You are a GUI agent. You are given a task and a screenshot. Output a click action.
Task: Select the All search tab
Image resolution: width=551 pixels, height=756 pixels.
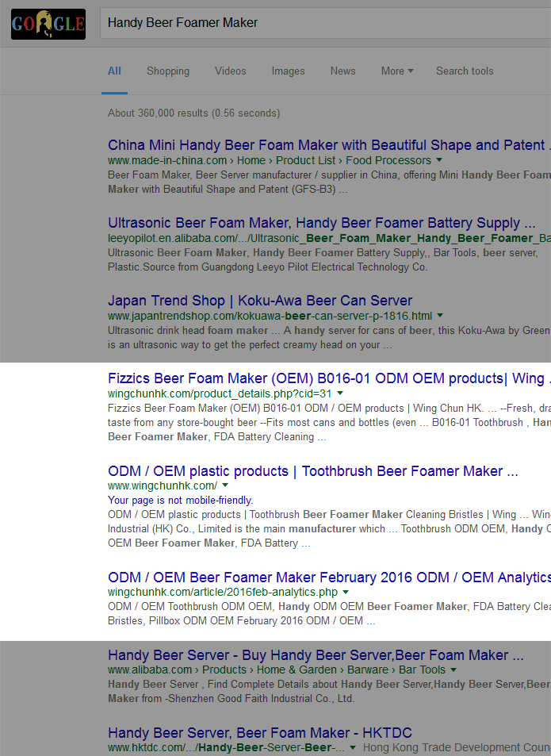114,71
